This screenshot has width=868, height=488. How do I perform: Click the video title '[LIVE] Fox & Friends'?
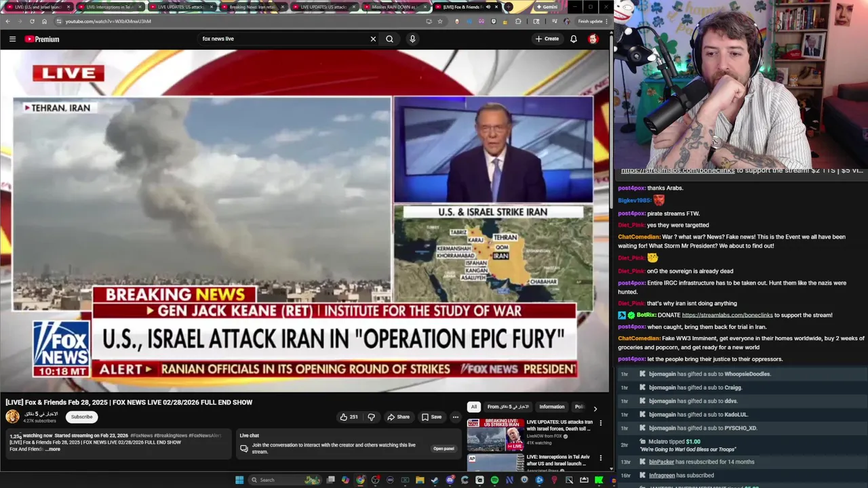click(x=129, y=403)
